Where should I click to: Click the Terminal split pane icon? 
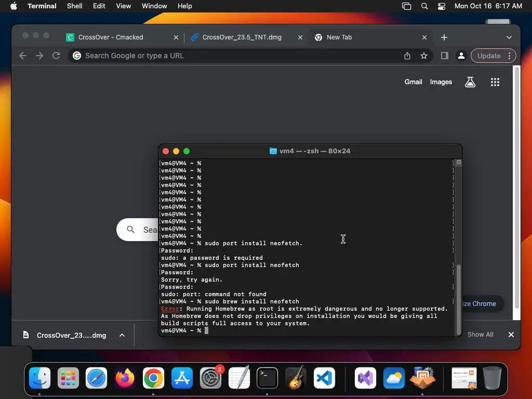pos(459,163)
